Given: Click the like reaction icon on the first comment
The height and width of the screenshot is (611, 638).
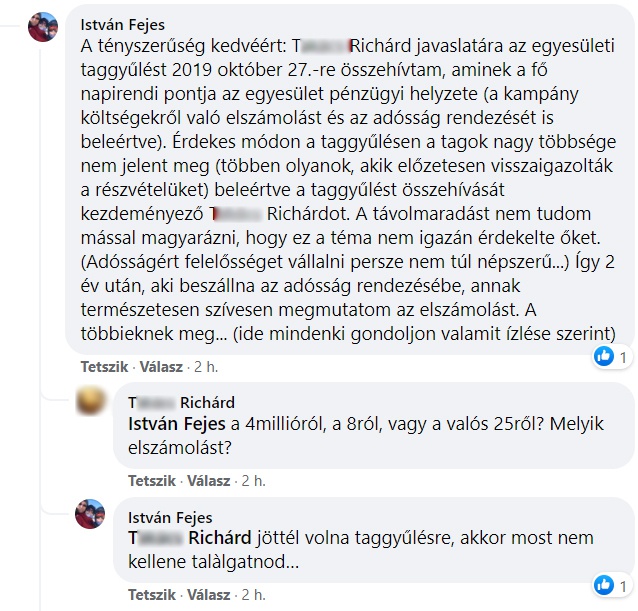Looking at the screenshot, I should [x=603, y=356].
